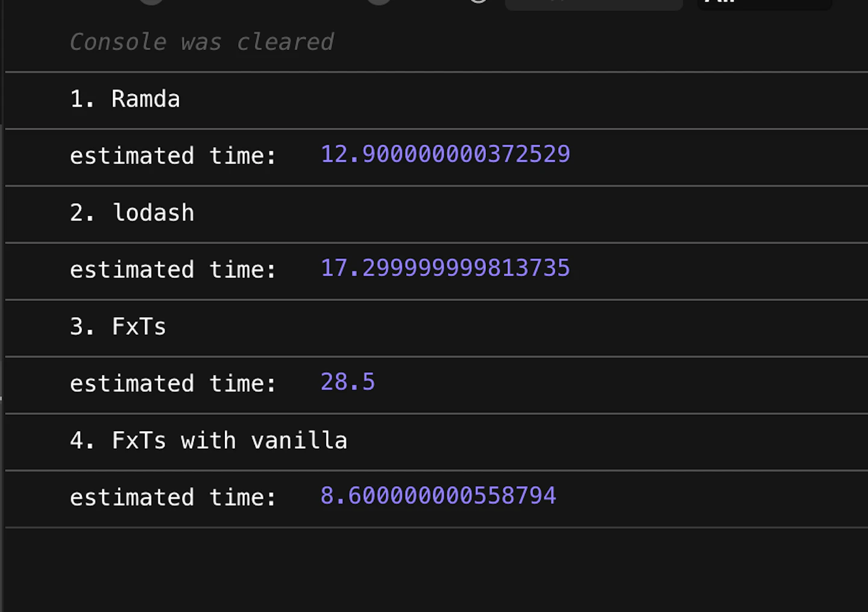
Task: Click the value 8.600000000558794
Action: (x=438, y=496)
